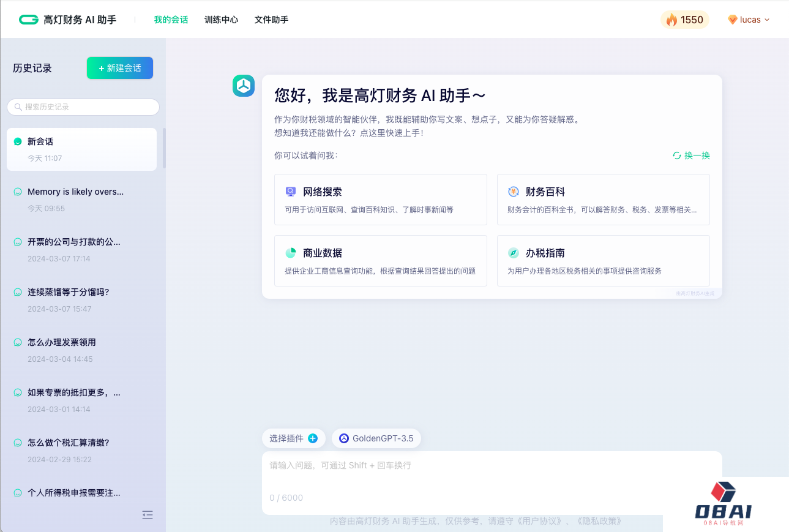Screen dimensions: 789x532
Task: Click chat icon beside 怎么办理发票领用
Action: 18,342
